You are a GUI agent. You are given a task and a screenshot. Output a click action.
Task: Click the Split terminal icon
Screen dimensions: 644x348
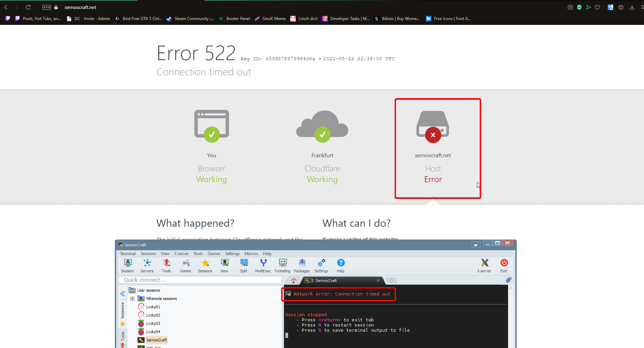pos(244,265)
